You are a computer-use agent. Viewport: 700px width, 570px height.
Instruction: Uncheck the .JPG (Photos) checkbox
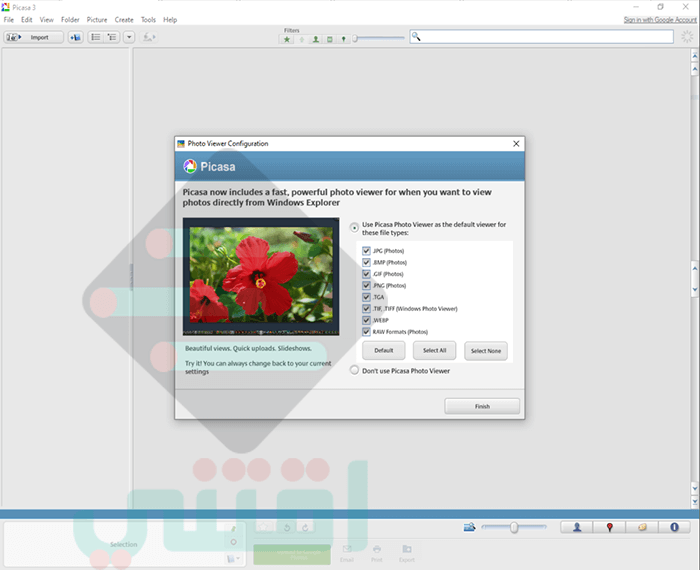[x=367, y=251]
